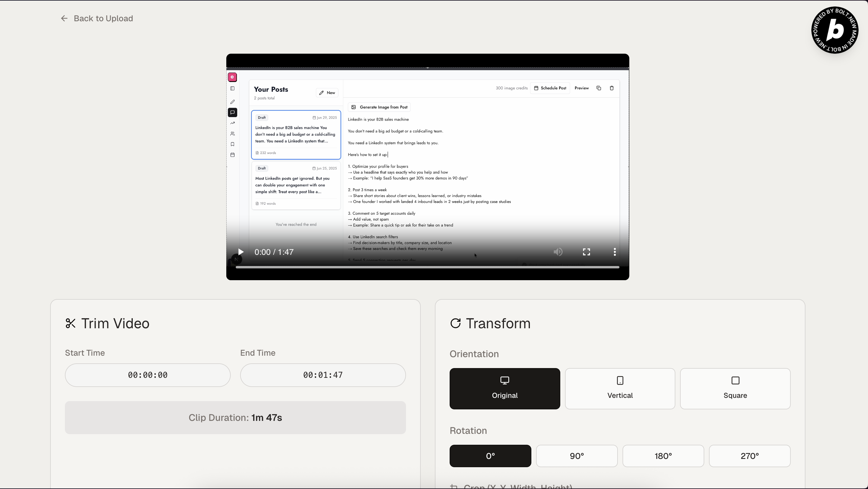This screenshot has height=489, width=868.
Task: Select Original orientation
Action: (505, 388)
